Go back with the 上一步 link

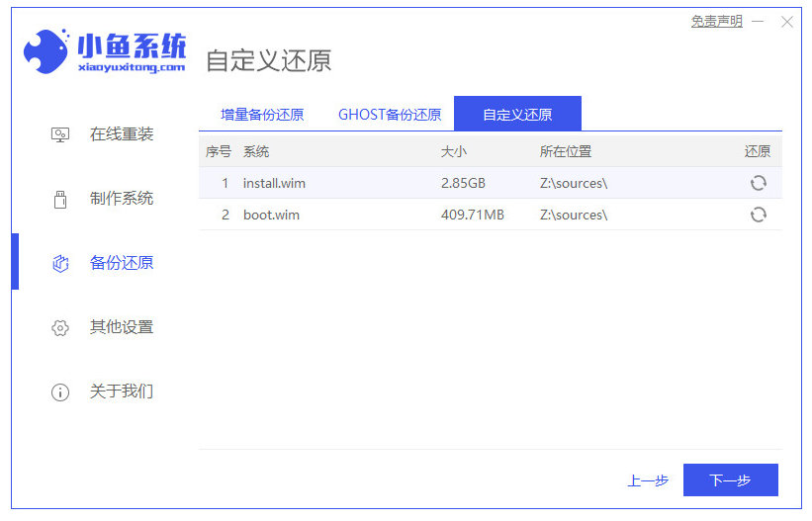coord(648,480)
